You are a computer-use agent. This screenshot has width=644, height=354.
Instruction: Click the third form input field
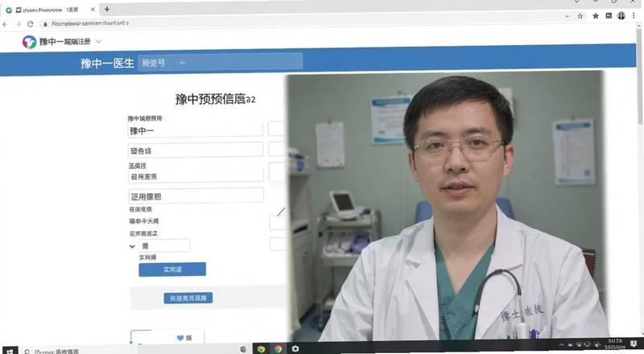point(195,175)
